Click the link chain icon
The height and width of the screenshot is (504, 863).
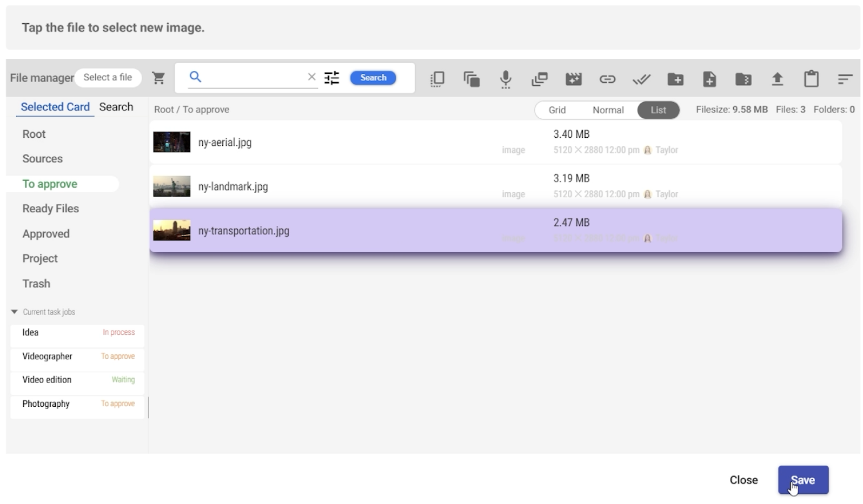coord(607,79)
